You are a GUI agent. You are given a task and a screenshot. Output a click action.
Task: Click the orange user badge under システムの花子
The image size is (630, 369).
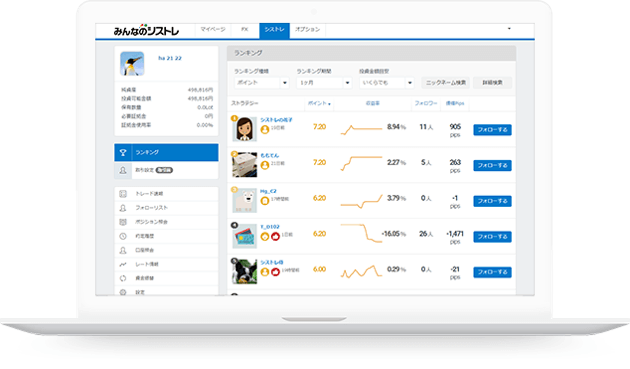coord(265,129)
